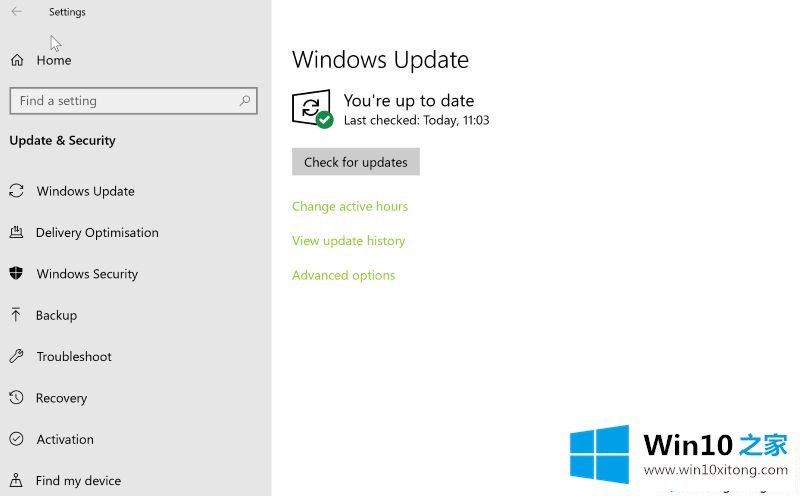This screenshot has height=496, width=800.
Task: Open Troubleshoot page
Action: coord(74,357)
